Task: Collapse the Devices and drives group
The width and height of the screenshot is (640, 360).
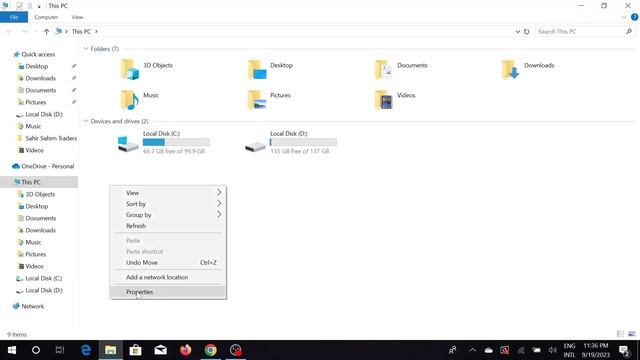Action: (86, 121)
